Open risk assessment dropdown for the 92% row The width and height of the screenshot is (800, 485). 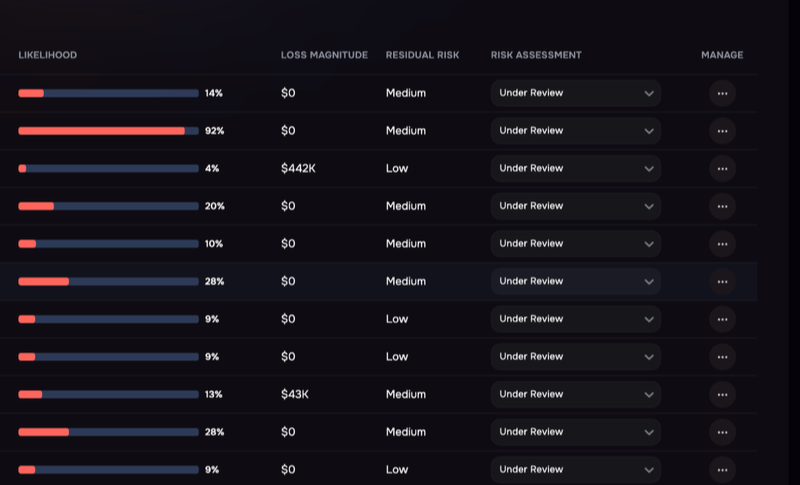576,131
